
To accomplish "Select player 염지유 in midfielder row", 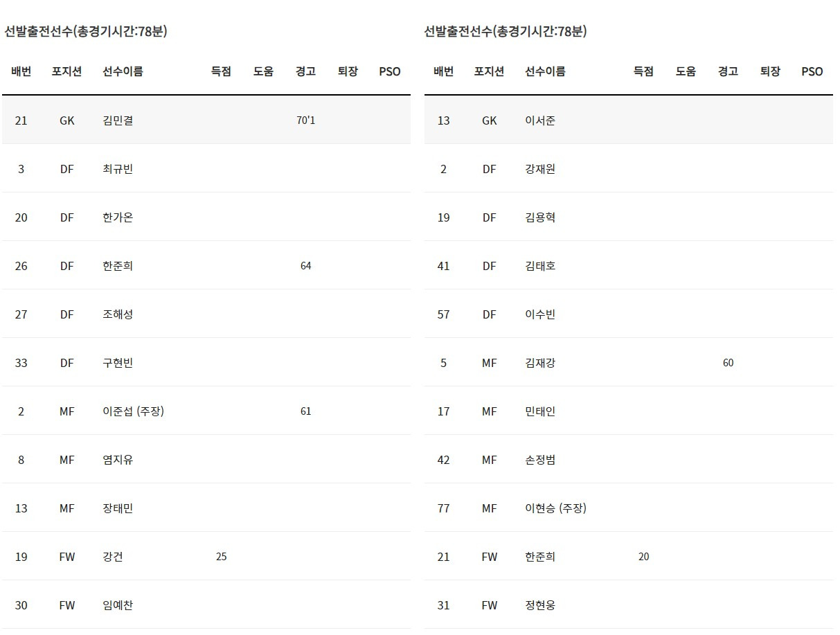I will [118, 460].
